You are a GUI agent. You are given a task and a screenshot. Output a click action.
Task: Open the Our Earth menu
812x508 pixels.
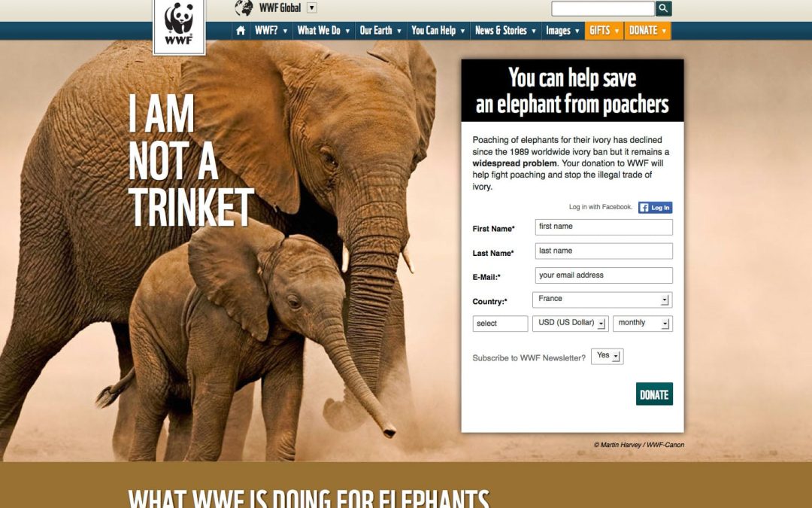pos(380,31)
